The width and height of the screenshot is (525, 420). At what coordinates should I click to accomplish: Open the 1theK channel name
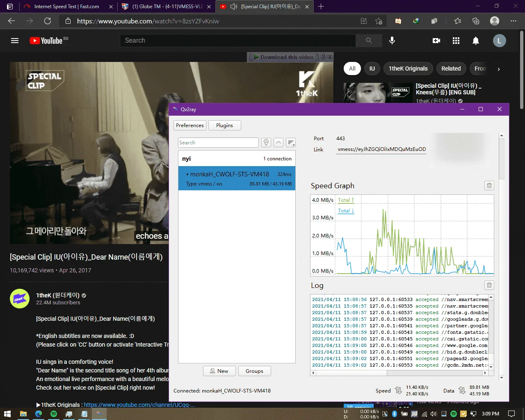(58, 295)
